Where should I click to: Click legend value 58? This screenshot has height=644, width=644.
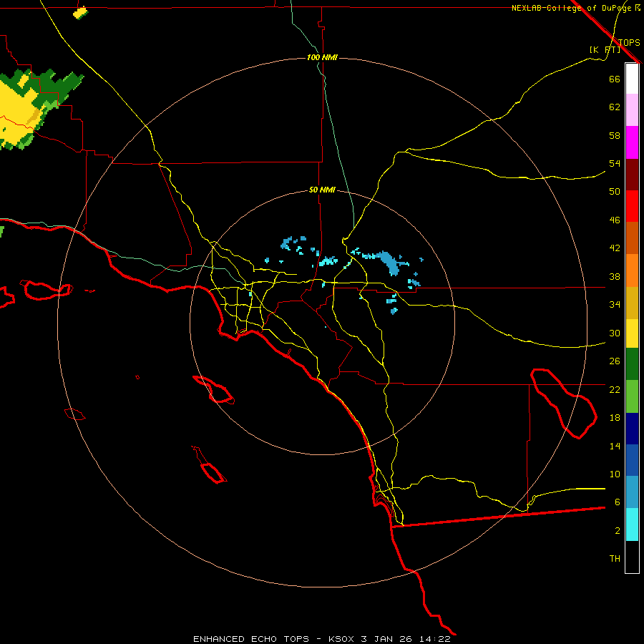click(615, 135)
